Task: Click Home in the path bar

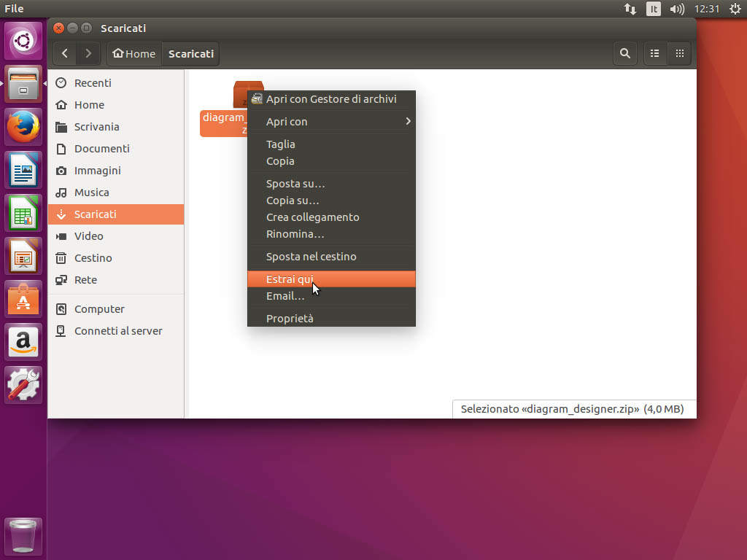Action: 134,53
